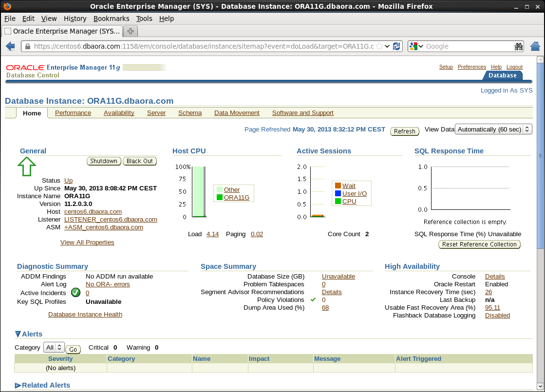The height and width of the screenshot is (392, 545).
Task: Open the +ASM_centos6.dbaora.com link
Action: click(x=104, y=227)
